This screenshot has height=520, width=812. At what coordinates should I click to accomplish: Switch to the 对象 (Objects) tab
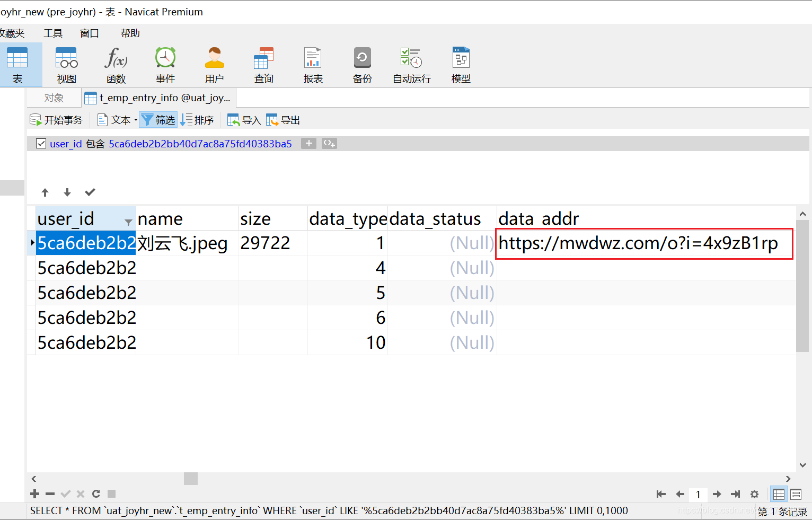54,98
